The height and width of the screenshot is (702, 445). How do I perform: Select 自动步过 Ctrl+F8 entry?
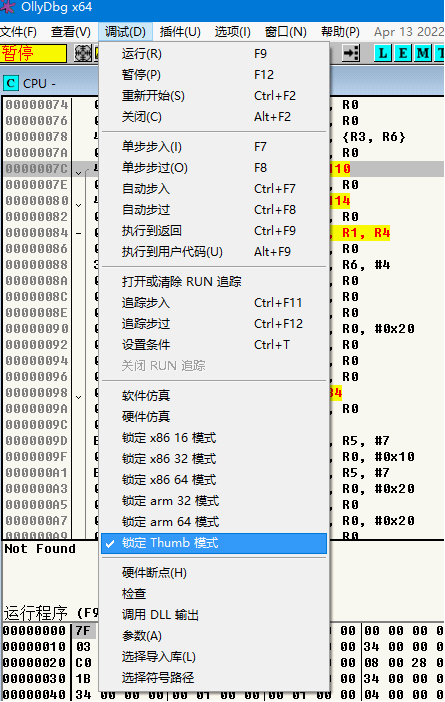pos(214,210)
